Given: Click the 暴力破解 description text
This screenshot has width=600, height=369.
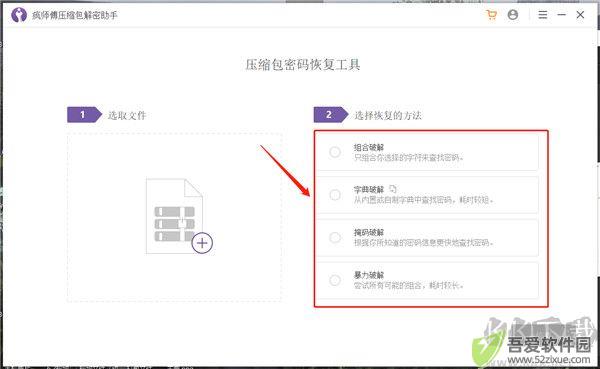Looking at the screenshot, I should tap(409, 286).
